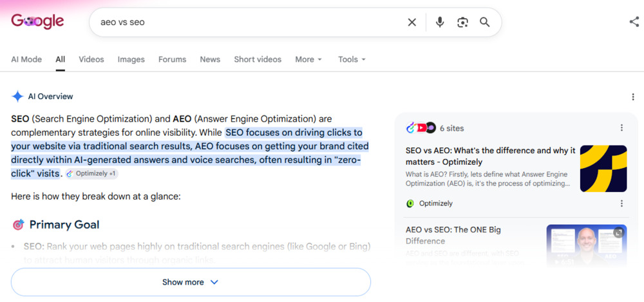
Task: Click the AI Overview label
Action: pyautogui.click(x=50, y=97)
